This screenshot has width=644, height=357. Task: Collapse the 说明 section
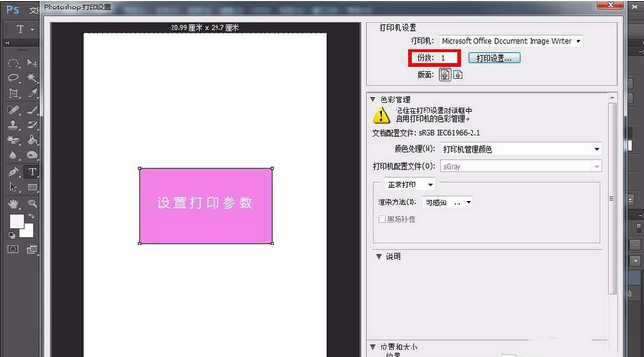coord(379,257)
